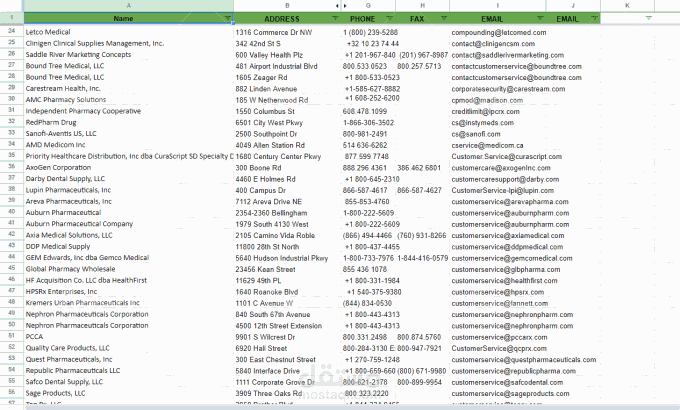Viewport: 680px width, 410px height.
Task: Open the filter dropdown in column K header cell
Action: [x=648, y=18]
